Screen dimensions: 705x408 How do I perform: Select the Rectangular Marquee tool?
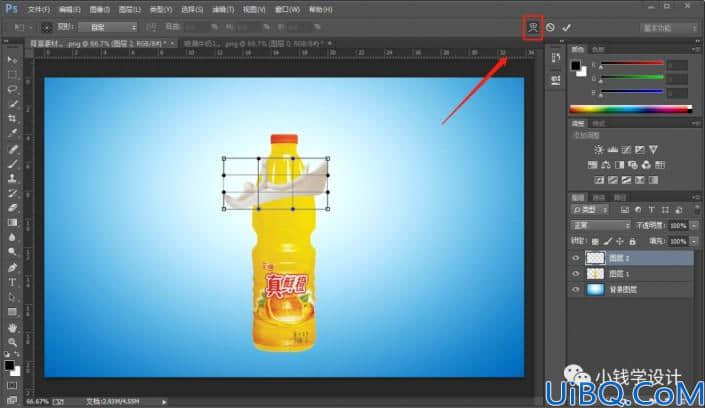pos(12,75)
